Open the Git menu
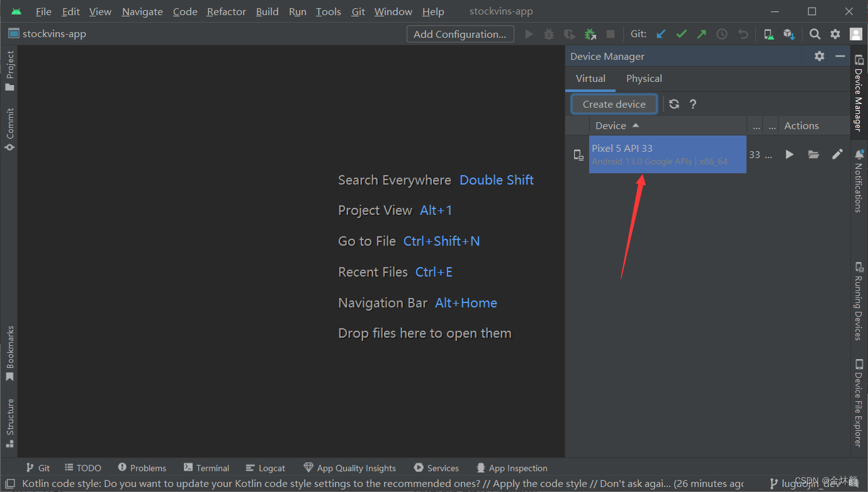 [358, 11]
